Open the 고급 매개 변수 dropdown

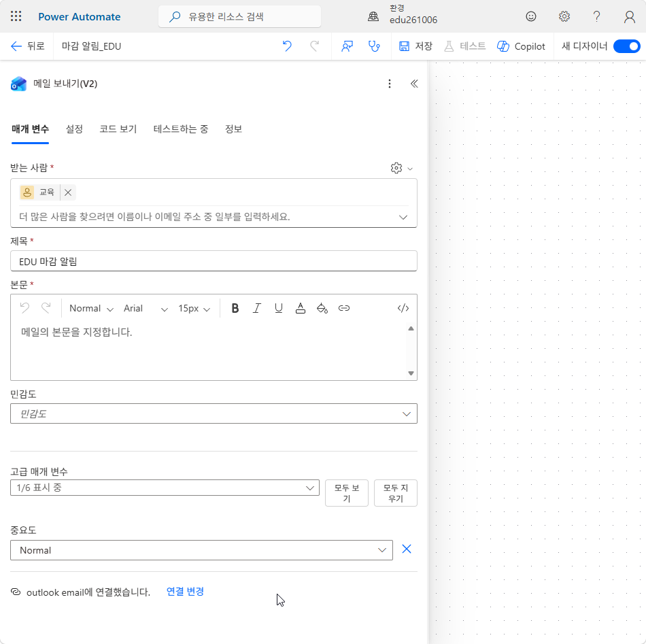tap(165, 488)
